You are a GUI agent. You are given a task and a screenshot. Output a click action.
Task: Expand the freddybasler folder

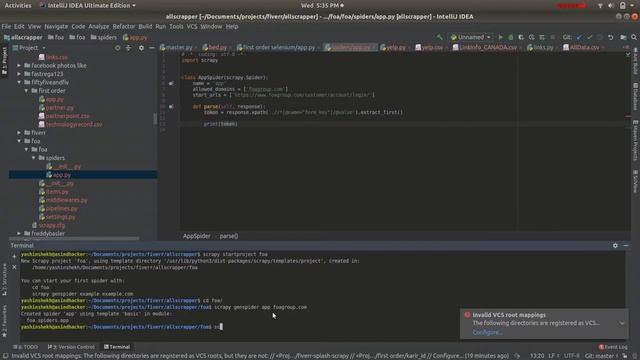click(x=19, y=233)
